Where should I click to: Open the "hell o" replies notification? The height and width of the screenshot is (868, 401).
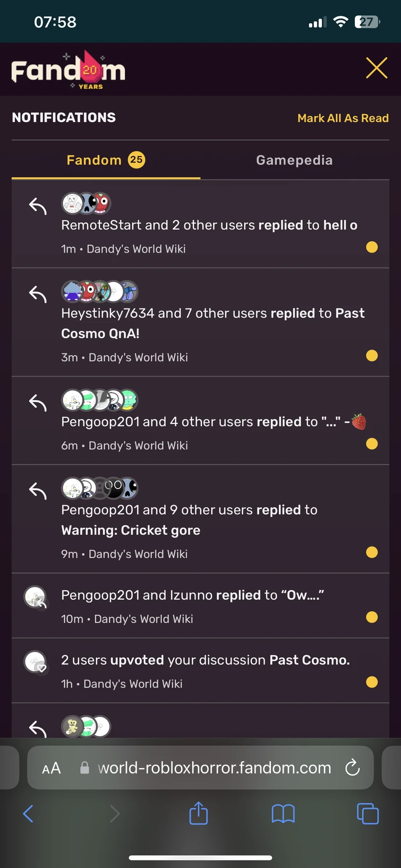click(209, 225)
